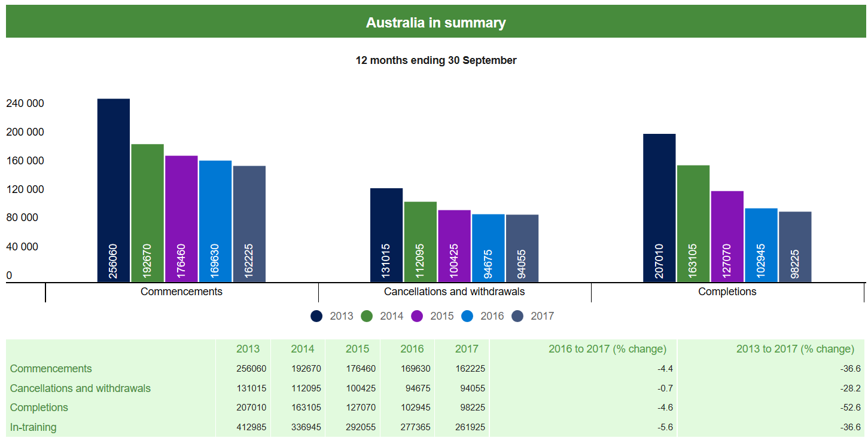The width and height of the screenshot is (868, 438).
Task: Select the -5.6 percent change cell
Action: coord(665,427)
